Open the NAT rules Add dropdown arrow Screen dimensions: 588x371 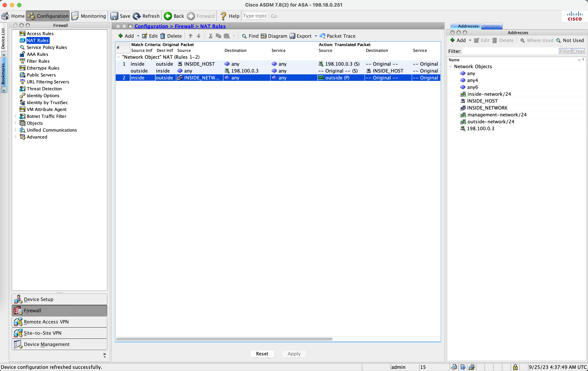point(138,36)
